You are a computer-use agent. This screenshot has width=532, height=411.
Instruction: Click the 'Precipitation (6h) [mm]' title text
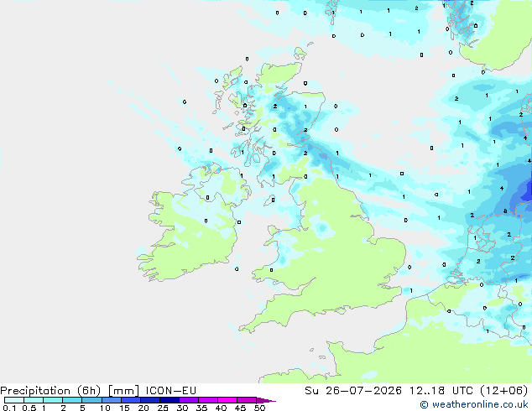tap(70, 391)
